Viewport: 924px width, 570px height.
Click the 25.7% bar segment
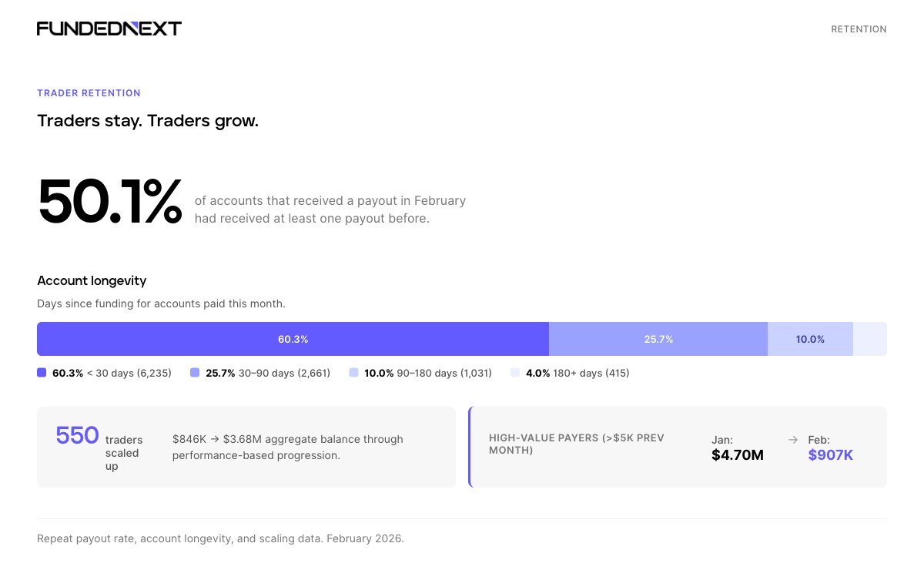[658, 339]
